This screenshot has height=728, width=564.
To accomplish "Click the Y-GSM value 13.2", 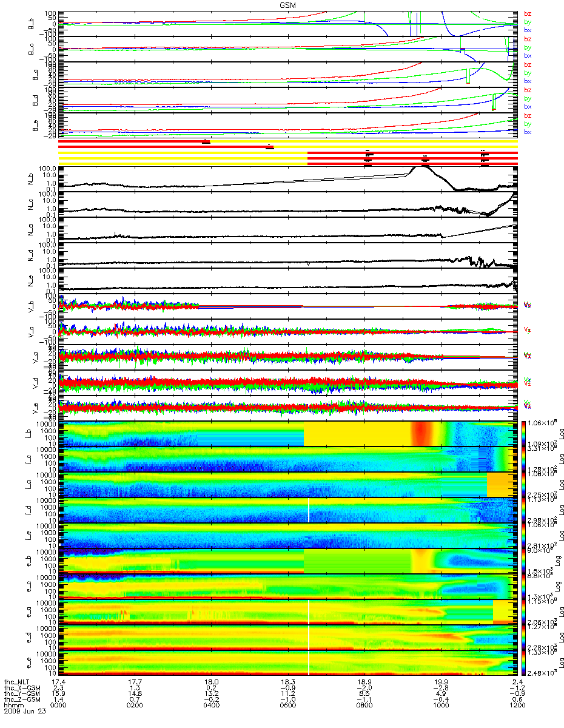I will [211, 692].
